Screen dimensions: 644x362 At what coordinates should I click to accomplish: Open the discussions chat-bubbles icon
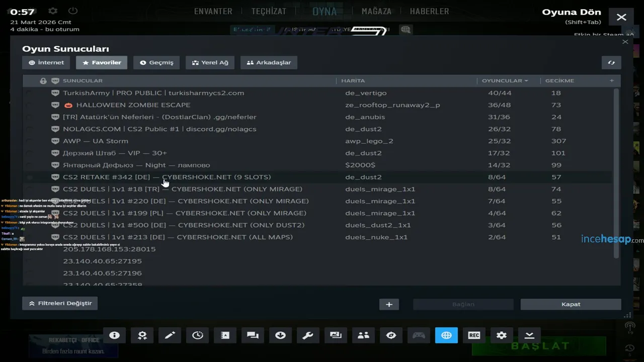pyautogui.click(x=253, y=335)
